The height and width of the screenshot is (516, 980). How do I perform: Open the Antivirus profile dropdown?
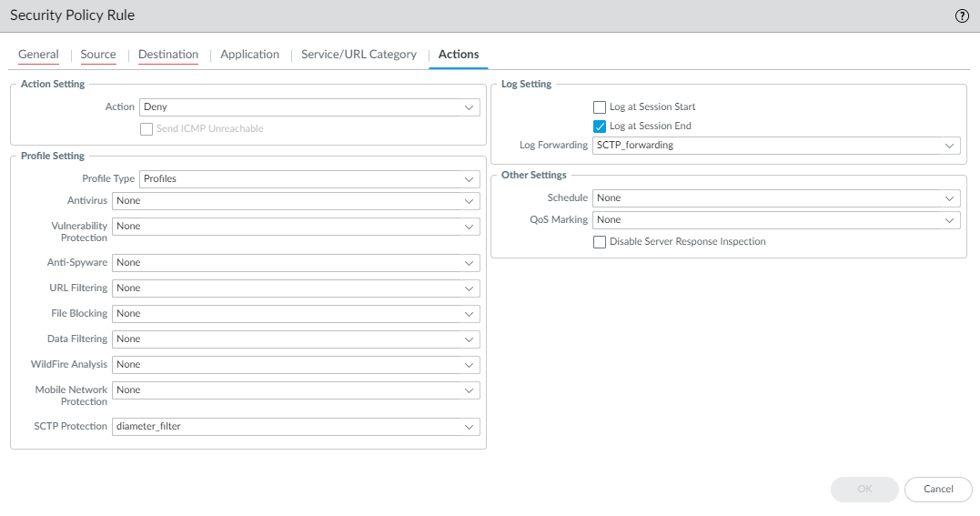point(296,201)
